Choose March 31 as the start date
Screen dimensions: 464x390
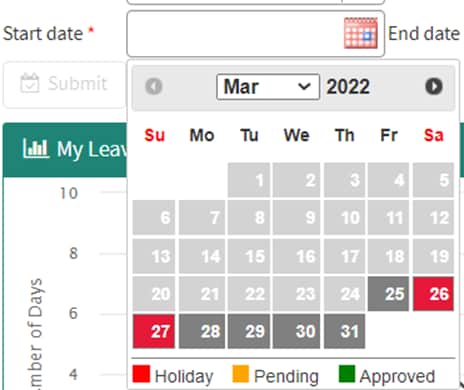coord(344,331)
